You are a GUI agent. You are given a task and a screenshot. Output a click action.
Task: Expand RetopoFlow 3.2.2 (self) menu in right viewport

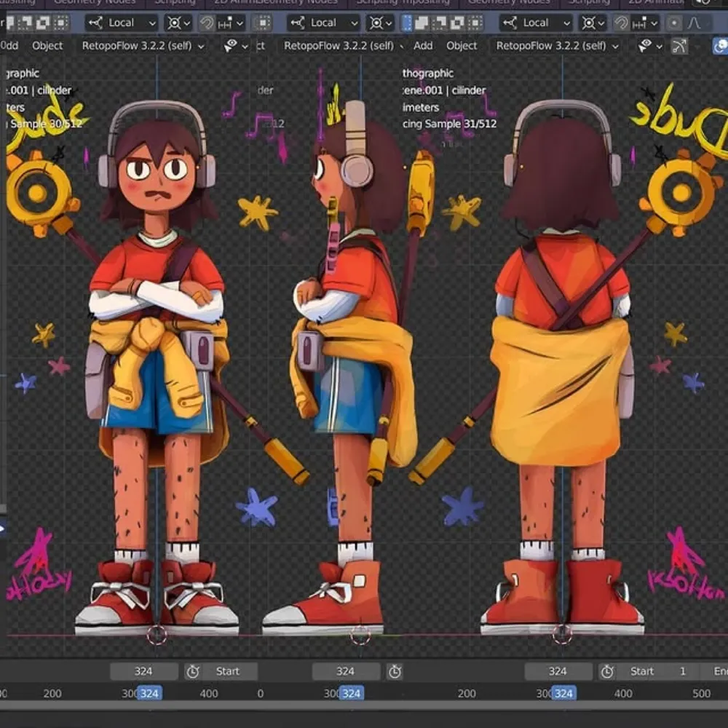click(557, 46)
